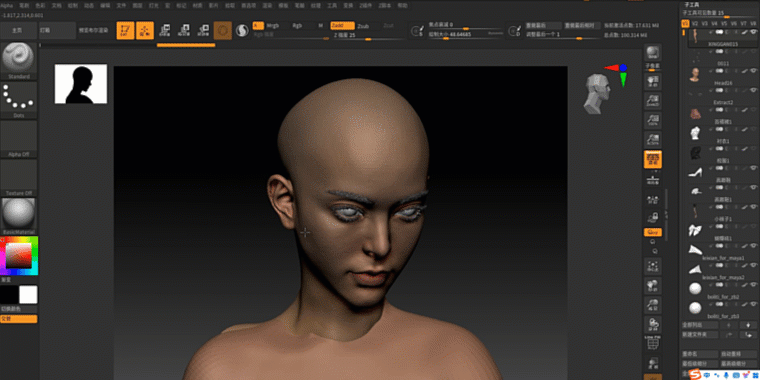Toggle the Zsub mode button

(363, 25)
